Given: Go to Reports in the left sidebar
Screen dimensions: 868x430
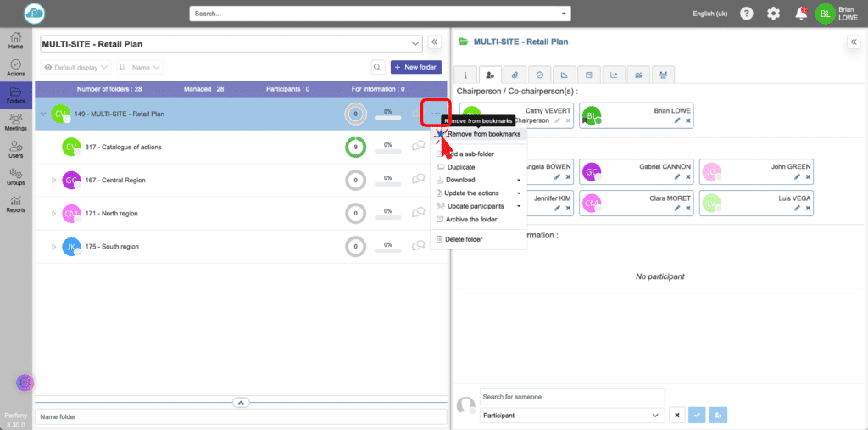Looking at the screenshot, I should pos(15,204).
